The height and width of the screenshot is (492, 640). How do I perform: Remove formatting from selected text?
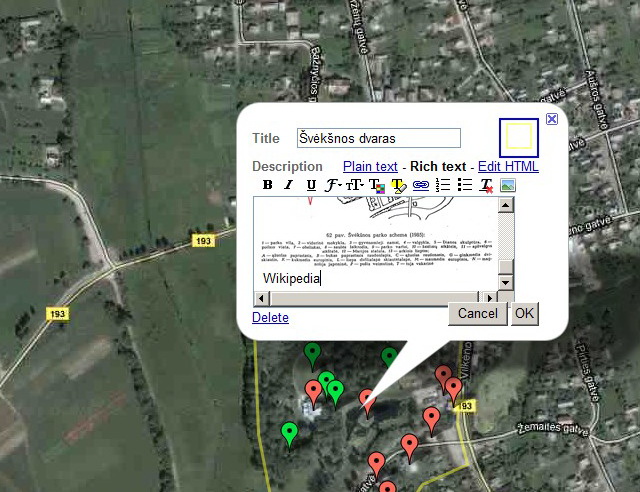click(x=486, y=185)
